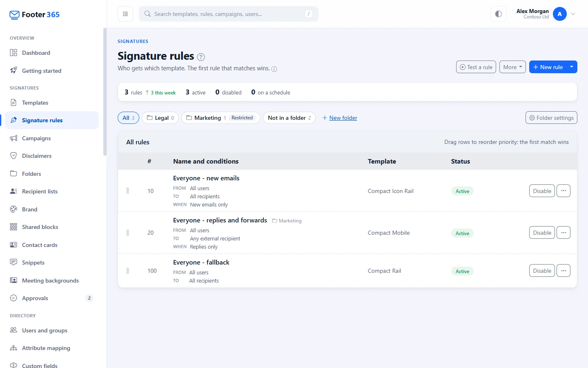Open the Alex Morgan account menu chevron
This screenshot has height=368, width=588.
[573, 14]
